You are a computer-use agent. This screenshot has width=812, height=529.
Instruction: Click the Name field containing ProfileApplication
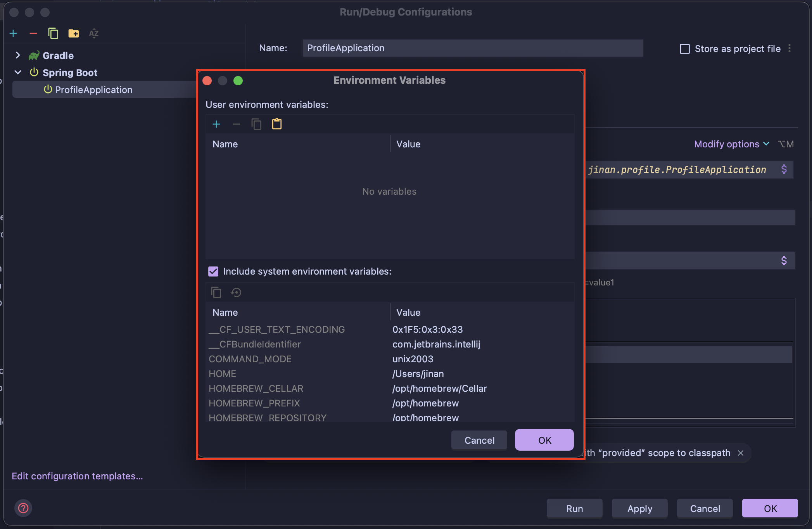pos(472,48)
